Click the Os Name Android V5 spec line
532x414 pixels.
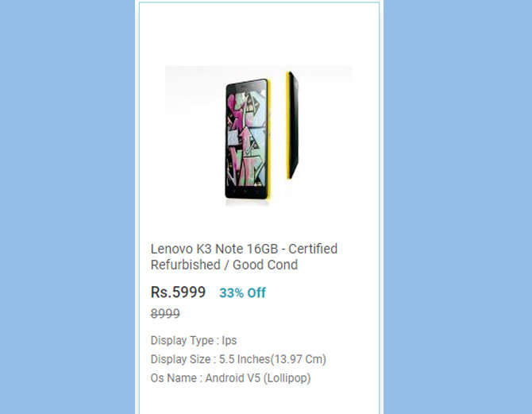pyautogui.click(x=231, y=378)
